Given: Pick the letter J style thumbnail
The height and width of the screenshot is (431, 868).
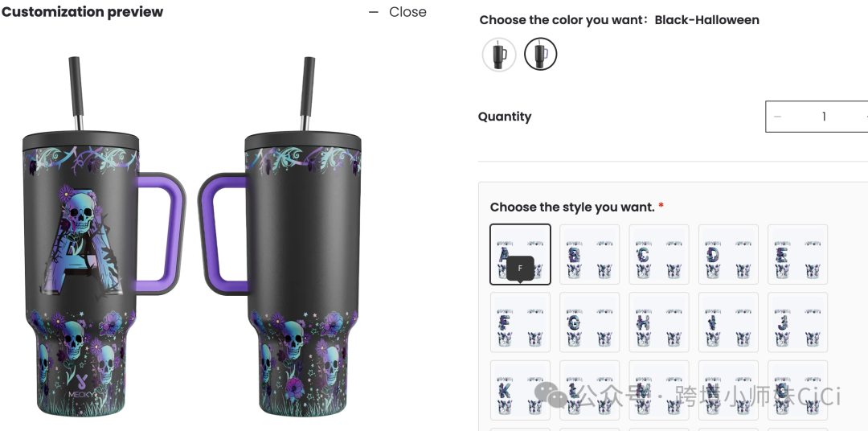Looking at the screenshot, I should coord(798,322).
